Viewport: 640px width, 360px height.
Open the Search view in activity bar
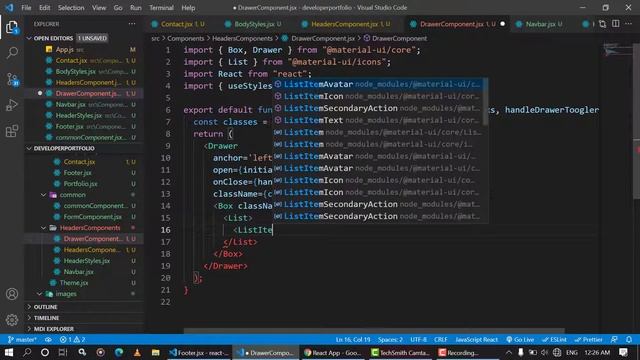click(12, 53)
